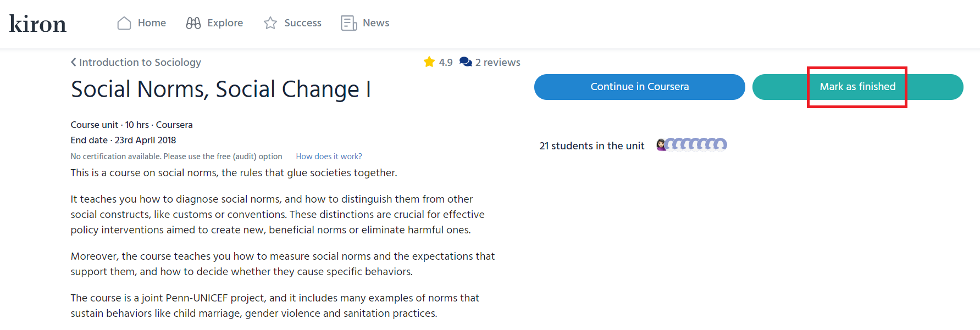The image size is (980, 330).
Task: Click the kiron logo
Action: [x=37, y=23]
